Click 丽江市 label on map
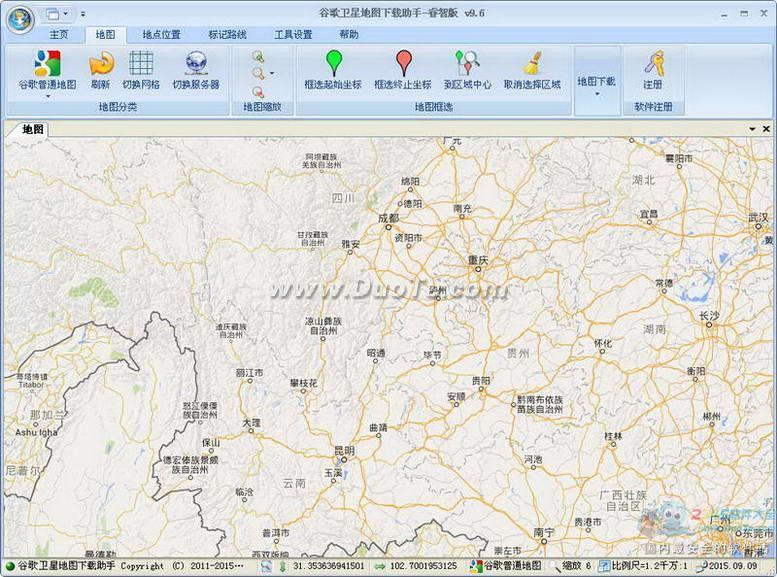 click(x=249, y=372)
